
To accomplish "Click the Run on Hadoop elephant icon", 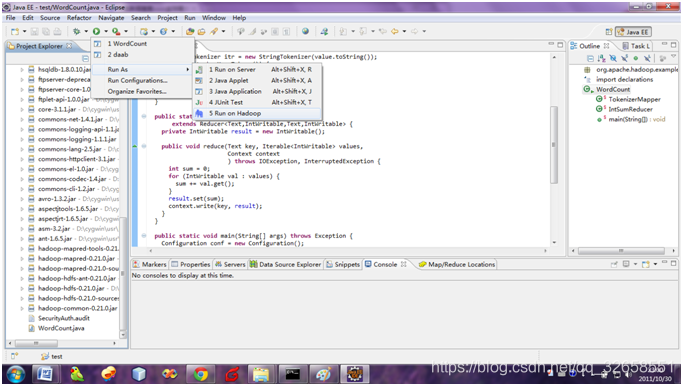I will pyautogui.click(x=199, y=113).
